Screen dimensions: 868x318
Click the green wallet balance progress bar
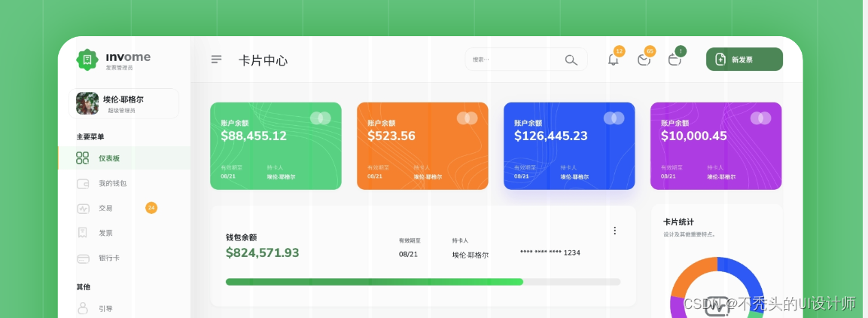click(423, 282)
